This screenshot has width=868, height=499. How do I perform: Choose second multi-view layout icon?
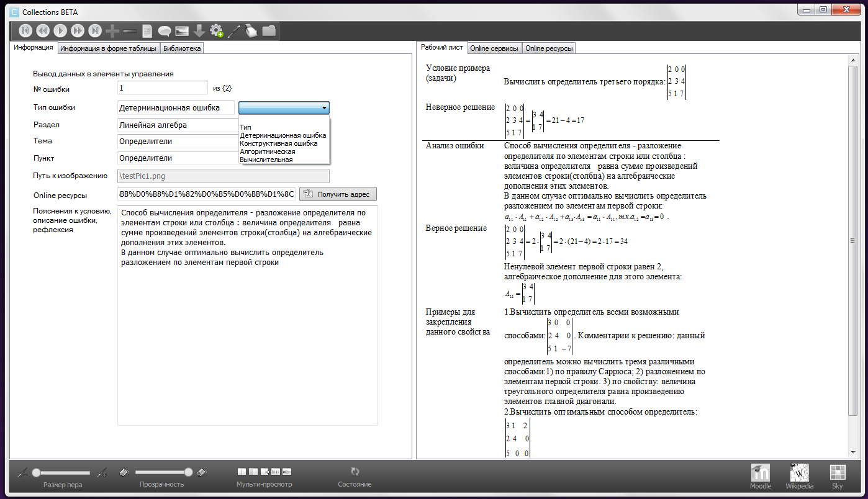[253, 472]
